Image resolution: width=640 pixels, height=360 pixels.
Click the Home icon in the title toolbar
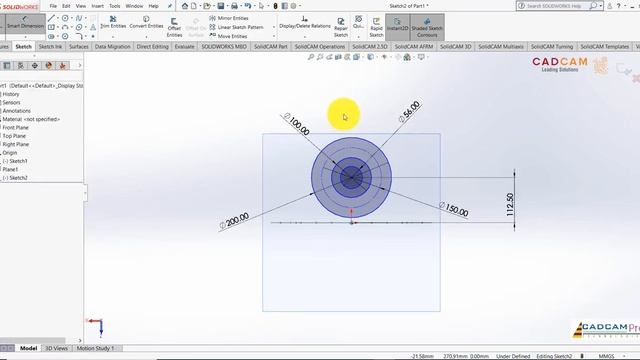185,6
